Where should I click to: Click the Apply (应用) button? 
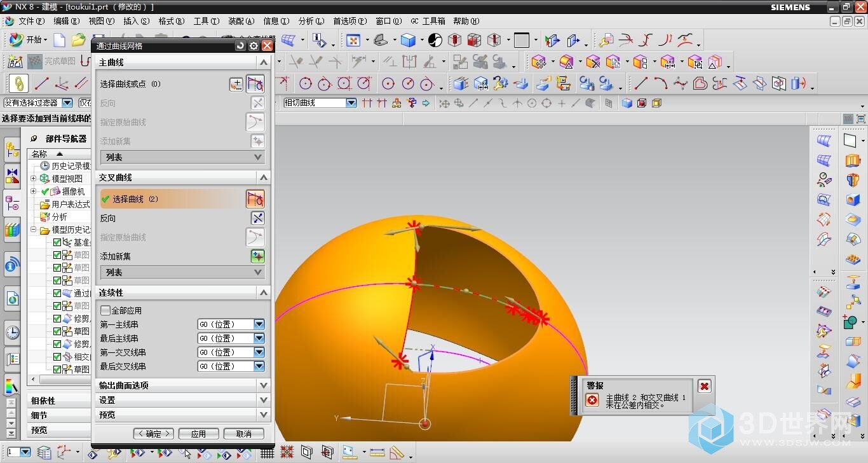pos(199,434)
